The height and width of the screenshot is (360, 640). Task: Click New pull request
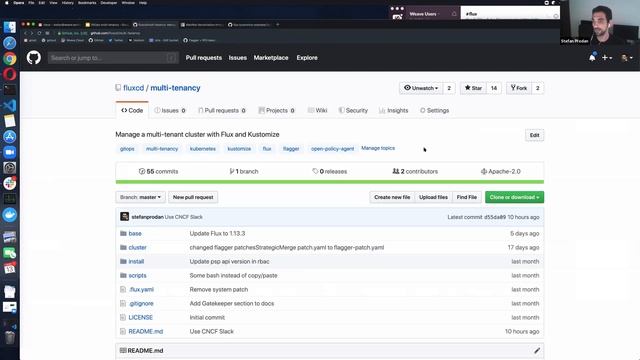(193, 197)
